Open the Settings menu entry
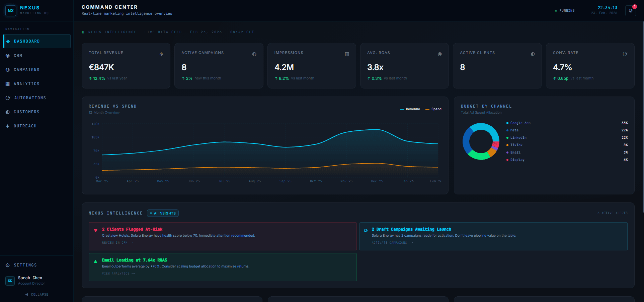The height and width of the screenshot is (302, 644). [25, 265]
